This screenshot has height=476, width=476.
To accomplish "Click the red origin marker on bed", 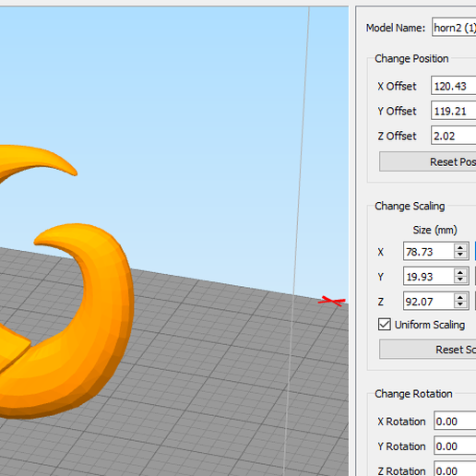I will point(331,301).
